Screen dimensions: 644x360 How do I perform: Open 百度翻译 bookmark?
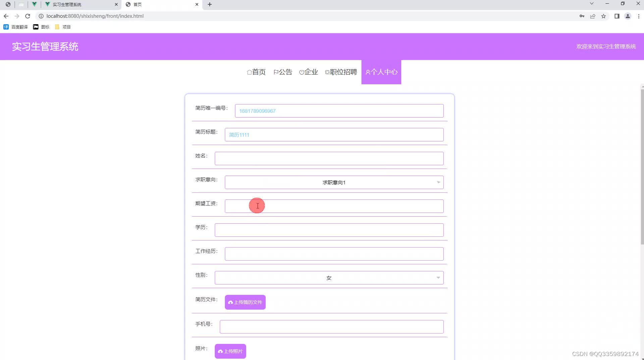(x=15, y=27)
